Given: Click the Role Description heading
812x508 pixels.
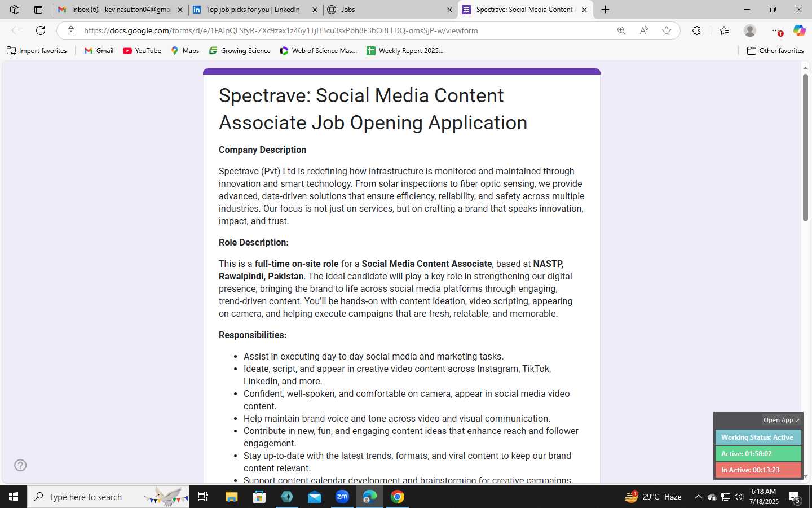Looking at the screenshot, I should pos(254,242).
